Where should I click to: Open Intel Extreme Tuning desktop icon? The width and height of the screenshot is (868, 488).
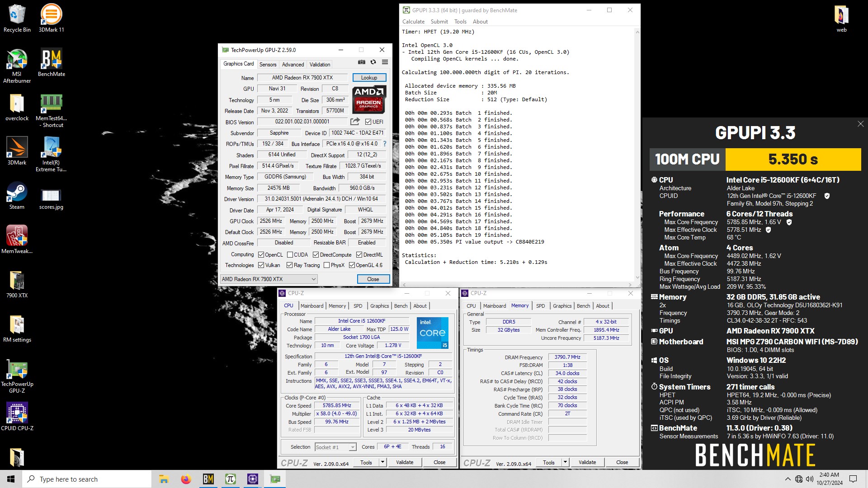[x=51, y=155]
